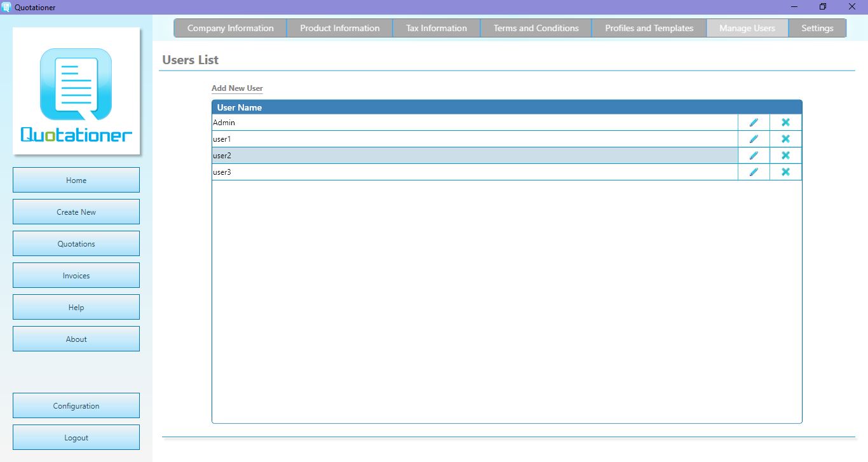This screenshot has height=462, width=868.
Task: Switch to the Product Information tab
Action: 339,28
